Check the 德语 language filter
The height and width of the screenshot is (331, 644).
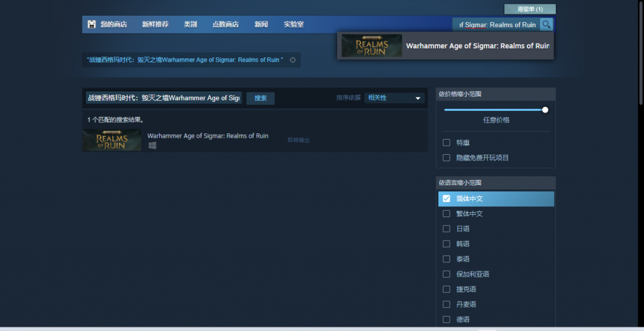tap(447, 320)
